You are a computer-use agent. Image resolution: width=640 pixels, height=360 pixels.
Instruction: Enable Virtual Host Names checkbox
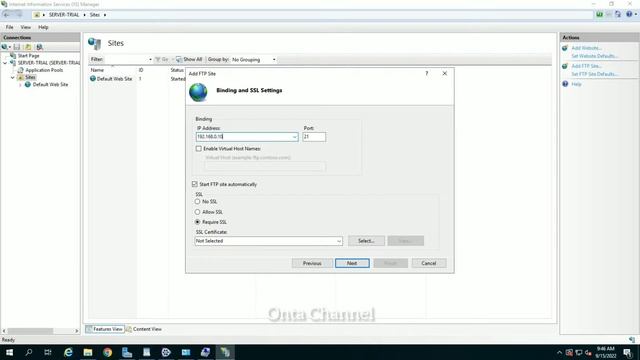pyautogui.click(x=198, y=149)
